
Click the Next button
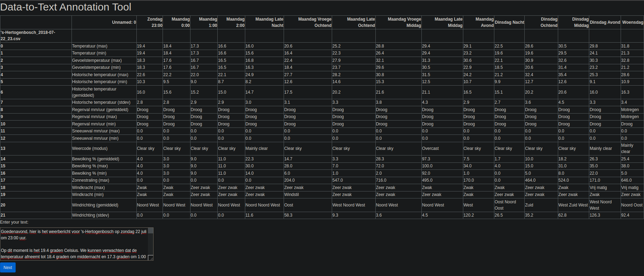8,268
